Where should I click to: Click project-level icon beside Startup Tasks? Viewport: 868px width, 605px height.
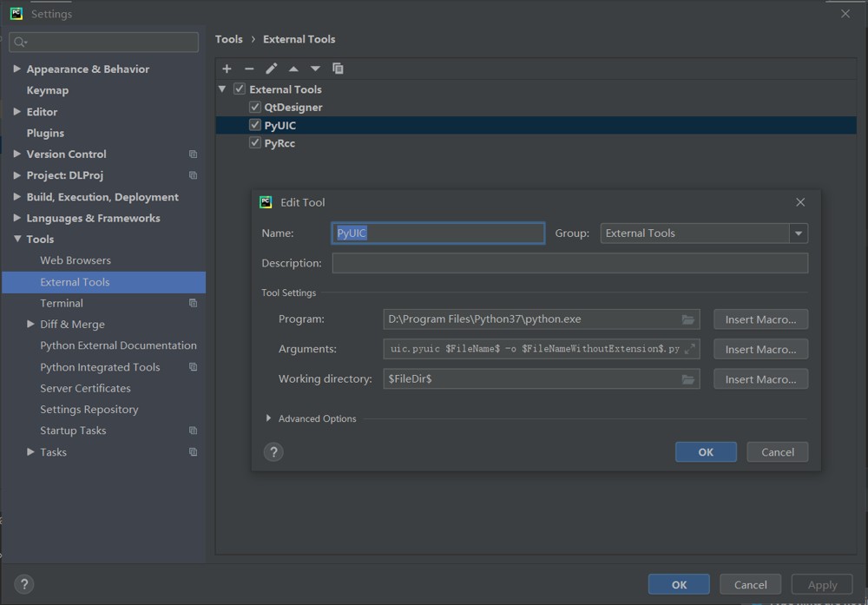(x=193, y=431)
